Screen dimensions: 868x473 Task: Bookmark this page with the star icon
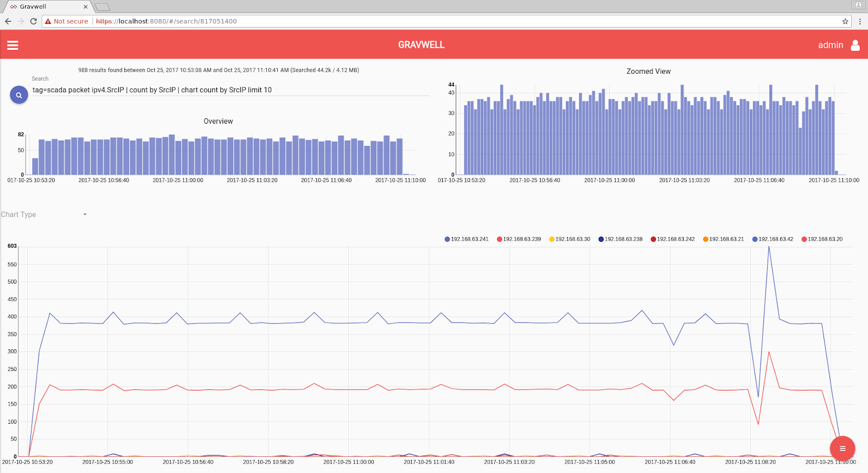tap(845, 21)
